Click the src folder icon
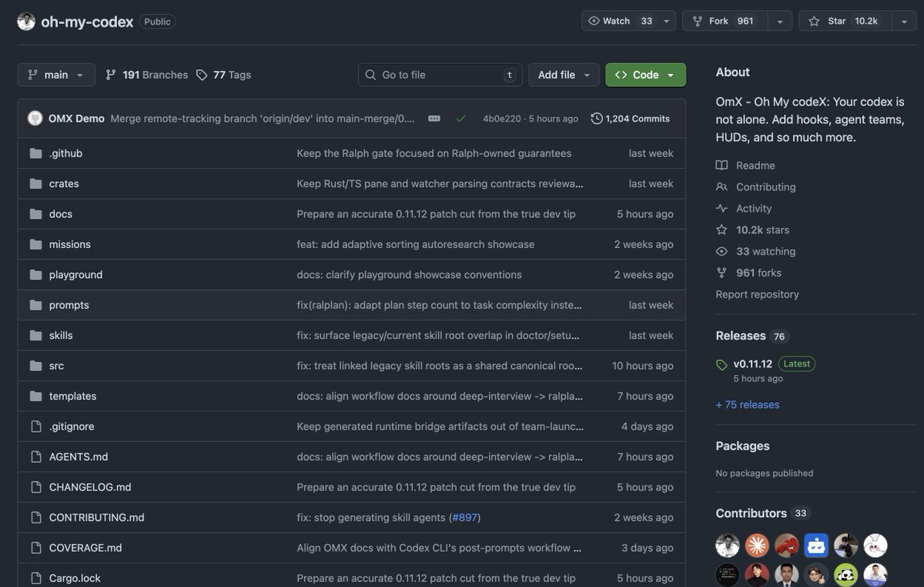The height and width of the screenshot is (587, 924). [x=35, y=366]
